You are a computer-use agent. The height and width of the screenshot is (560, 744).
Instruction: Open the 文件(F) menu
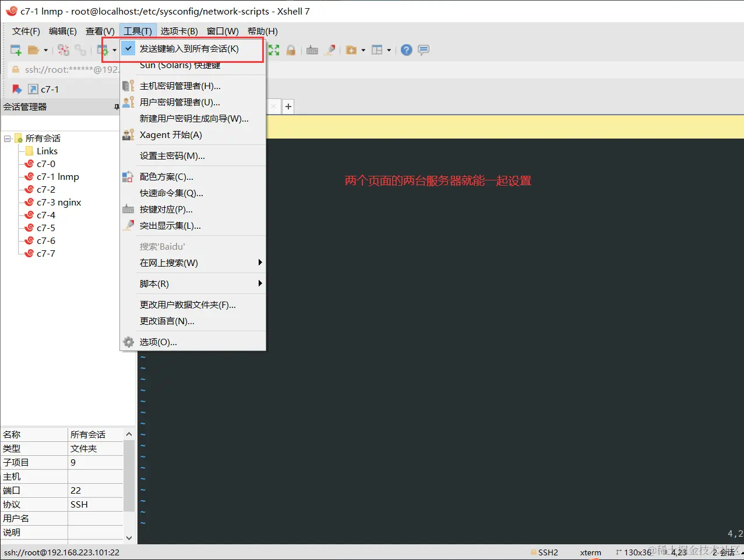coord(26,31)
